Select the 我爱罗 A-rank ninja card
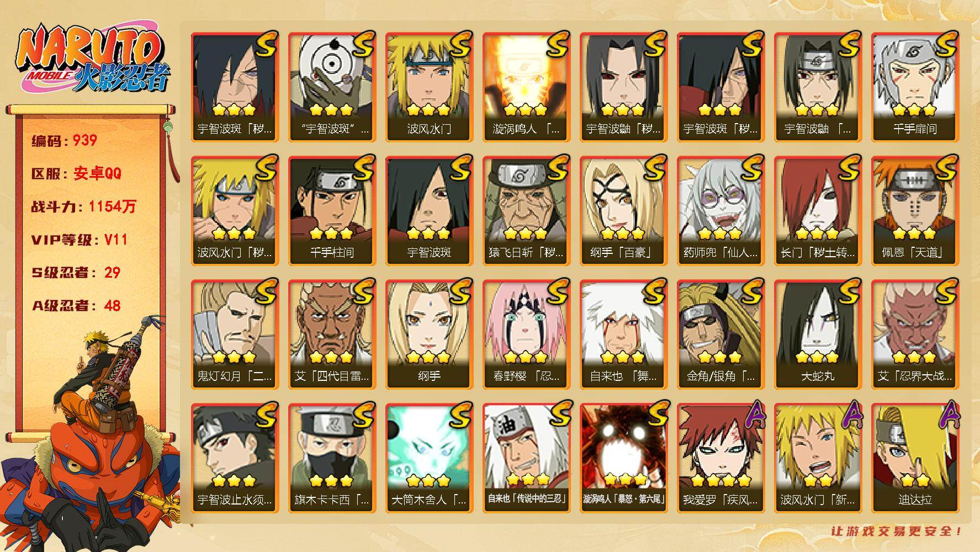The width and height of the screenshot is (980, 552). 721,458
